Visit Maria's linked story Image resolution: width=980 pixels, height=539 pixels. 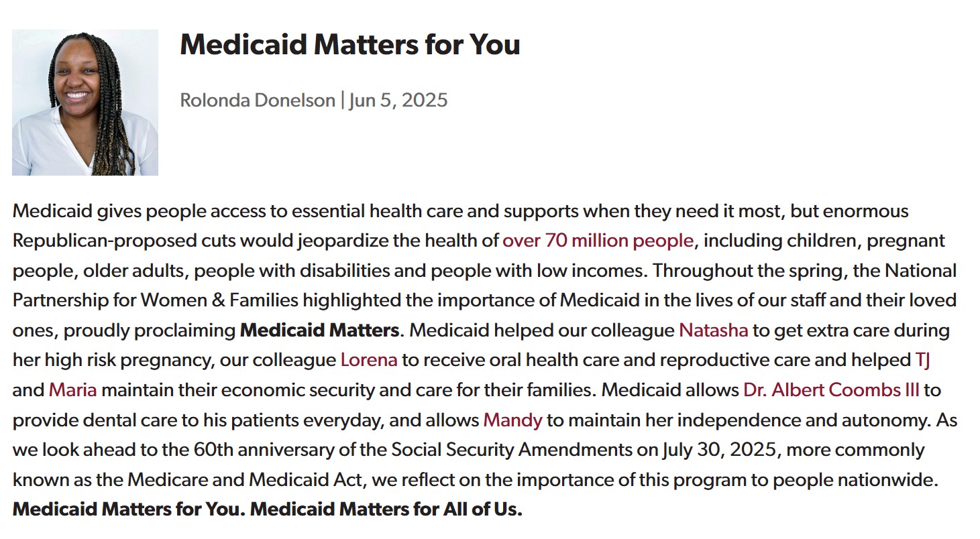72,390
